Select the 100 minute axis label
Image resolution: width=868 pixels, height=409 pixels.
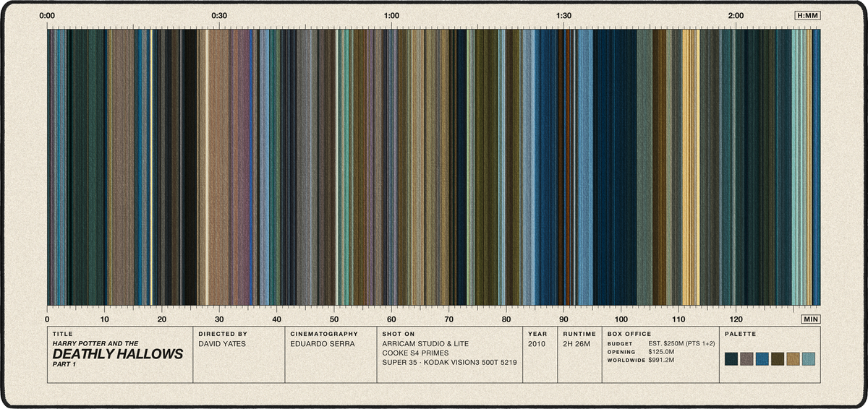[x=621, y=319]
